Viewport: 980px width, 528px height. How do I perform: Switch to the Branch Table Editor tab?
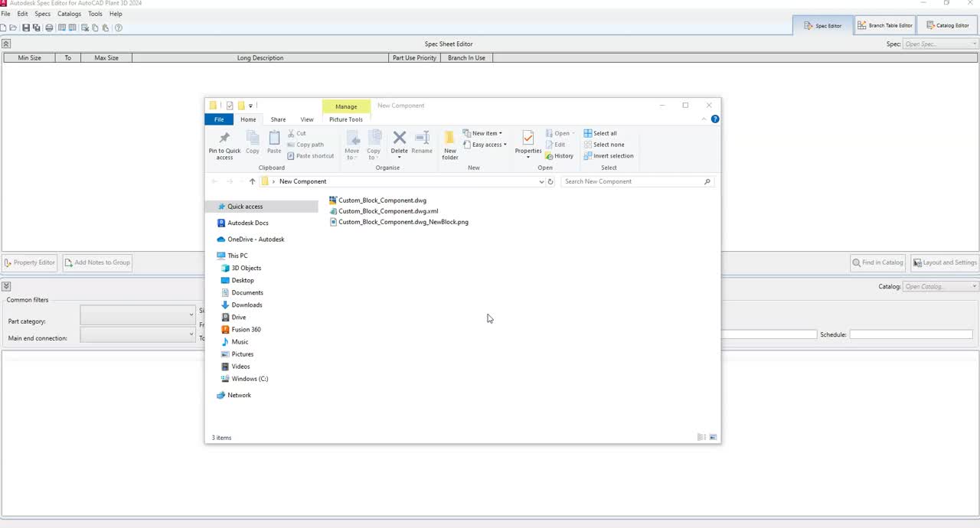pyautogui.click(x=884, y=25)
